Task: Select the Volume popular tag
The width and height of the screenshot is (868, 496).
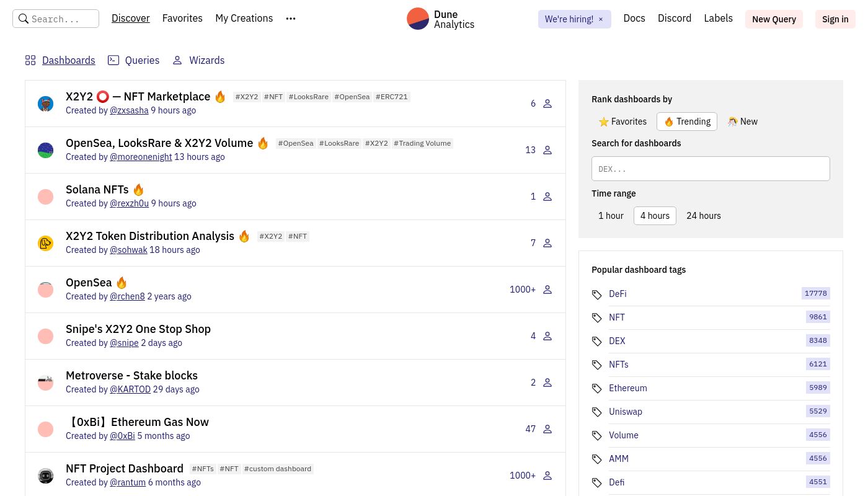Action: point(624,435)
